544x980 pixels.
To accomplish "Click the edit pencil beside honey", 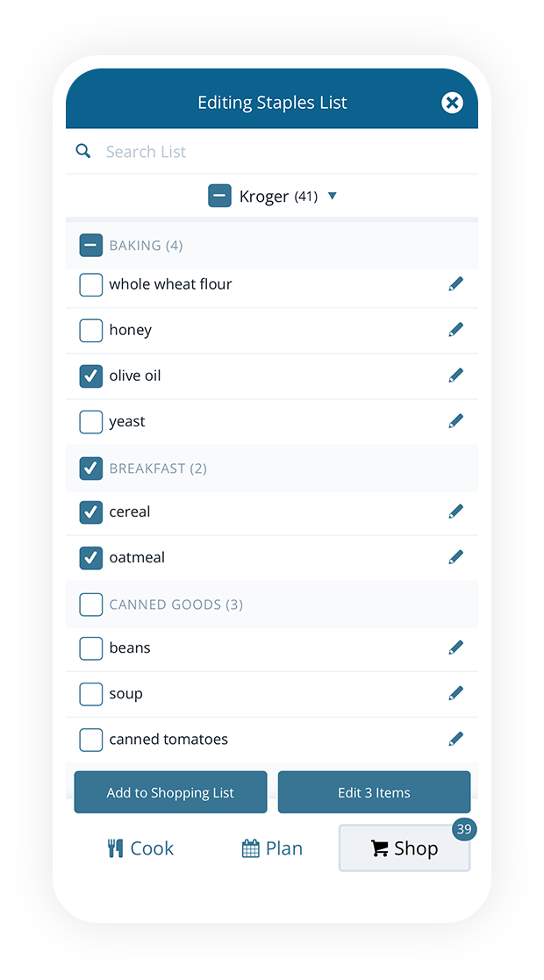I will point(456,329).
